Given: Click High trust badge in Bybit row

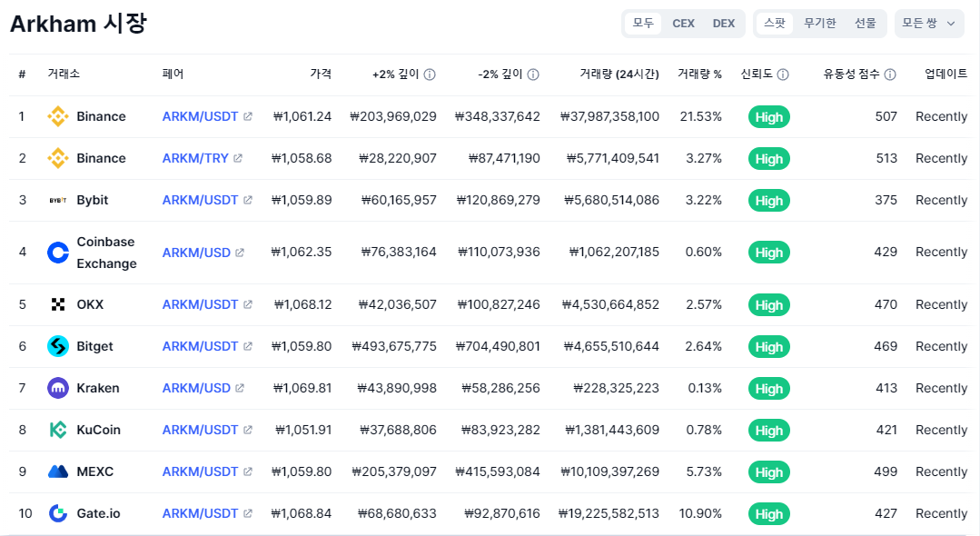Looking at the screenshot, I should click(768, 201).
